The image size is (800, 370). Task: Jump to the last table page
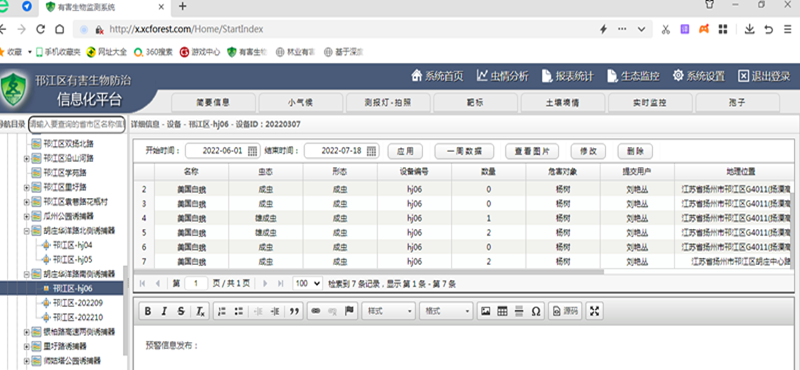coord(280,283)
